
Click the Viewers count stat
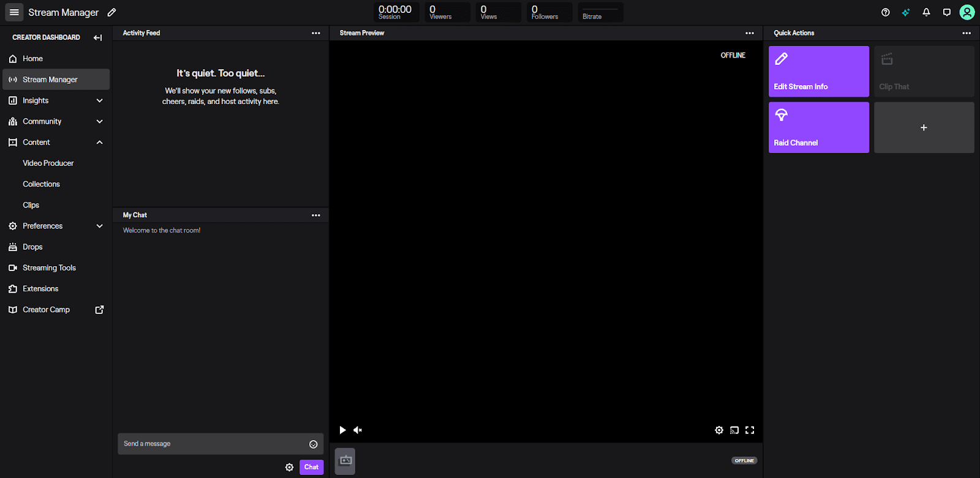(x=447, y=12)
